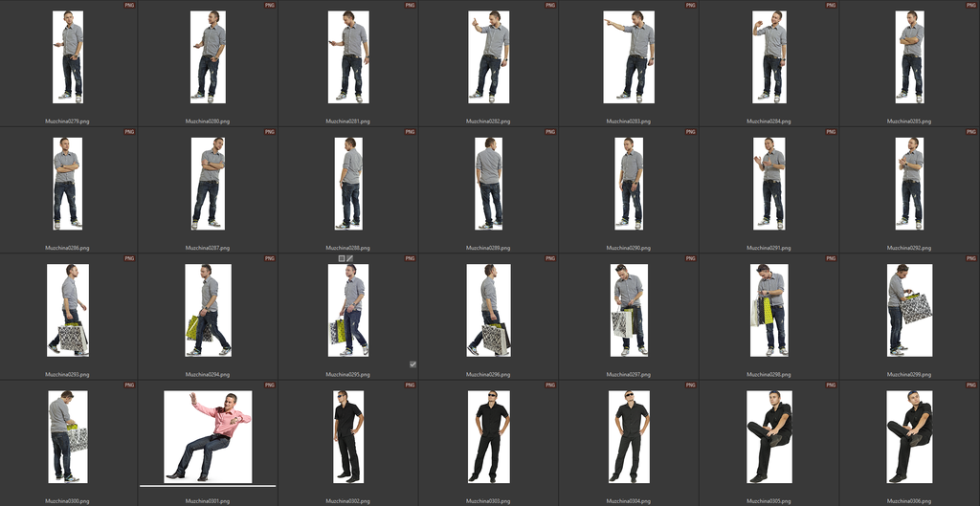Viewport: 980px width, 506px height.
Task: Click the square icon above Muzchina0295 thumbnail
Action: coord(342,258)
